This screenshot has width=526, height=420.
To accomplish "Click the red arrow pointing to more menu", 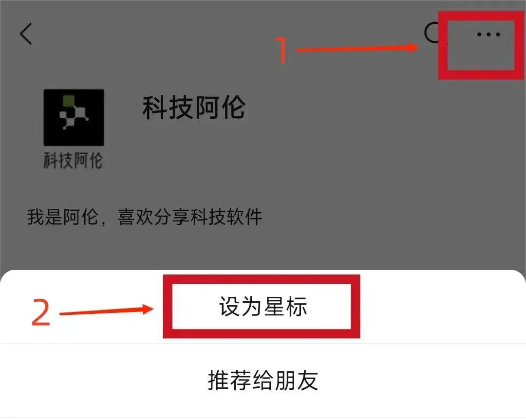I will [357, 48].
